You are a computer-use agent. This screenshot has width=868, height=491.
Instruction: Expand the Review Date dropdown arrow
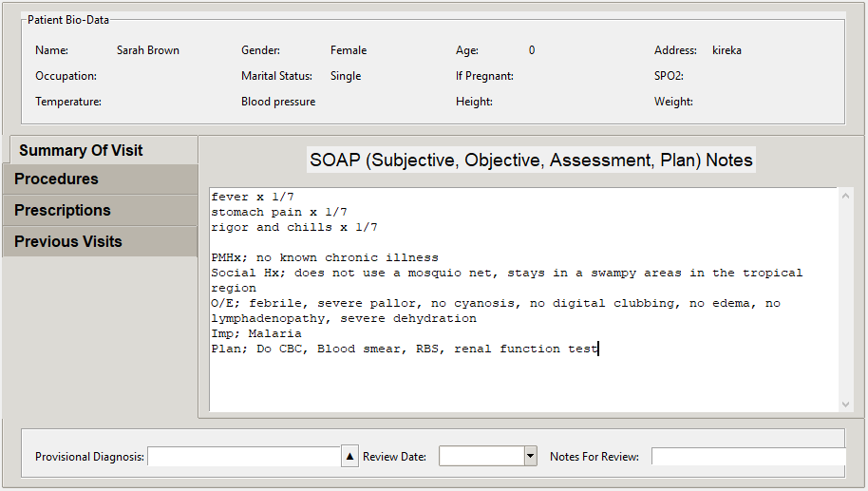coord(530,456)
